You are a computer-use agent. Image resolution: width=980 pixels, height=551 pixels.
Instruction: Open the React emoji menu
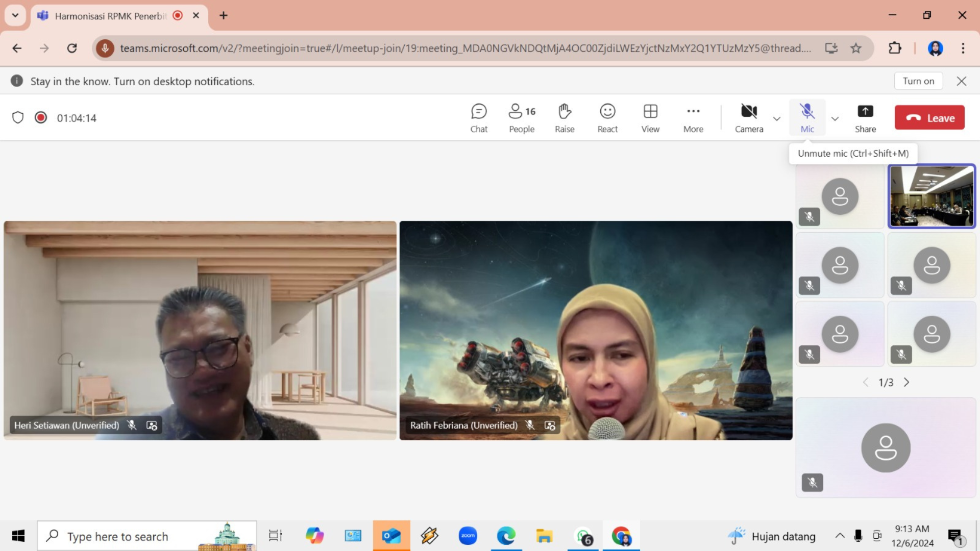(x=607, y=118)
